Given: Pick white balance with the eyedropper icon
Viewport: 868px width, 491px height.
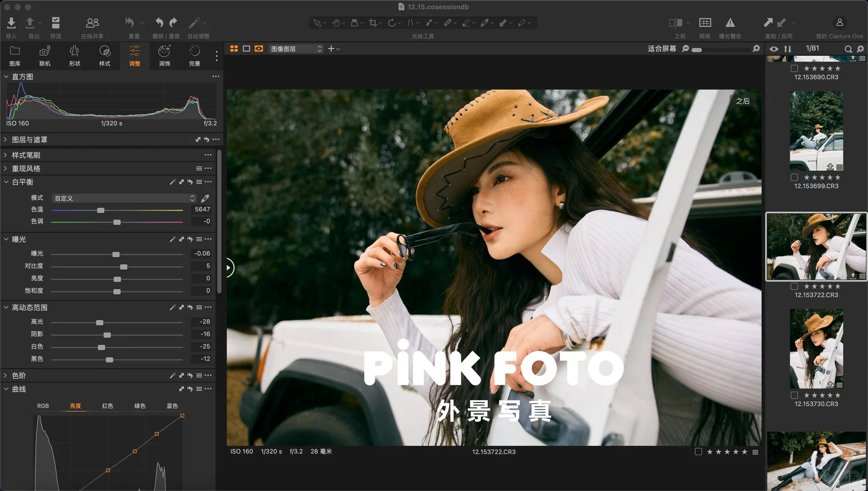Looking at the screenshot, I should click(x=205, y=198).
